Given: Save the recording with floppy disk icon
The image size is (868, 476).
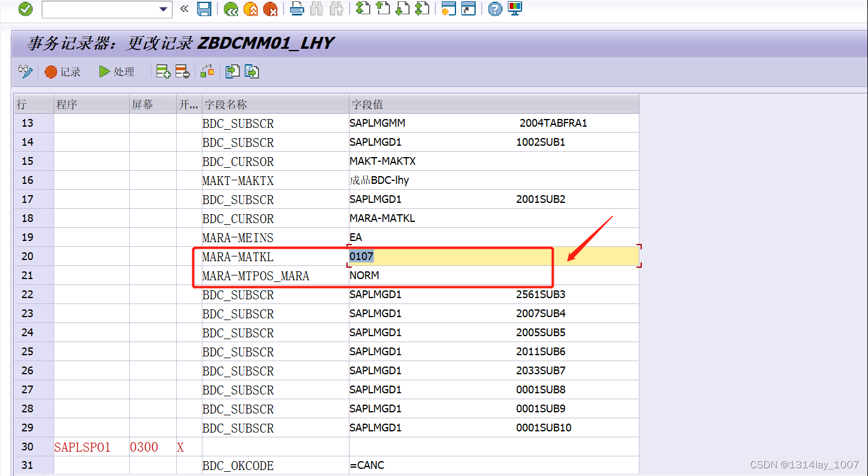Looking at the screenshot, I should [204, 9].
